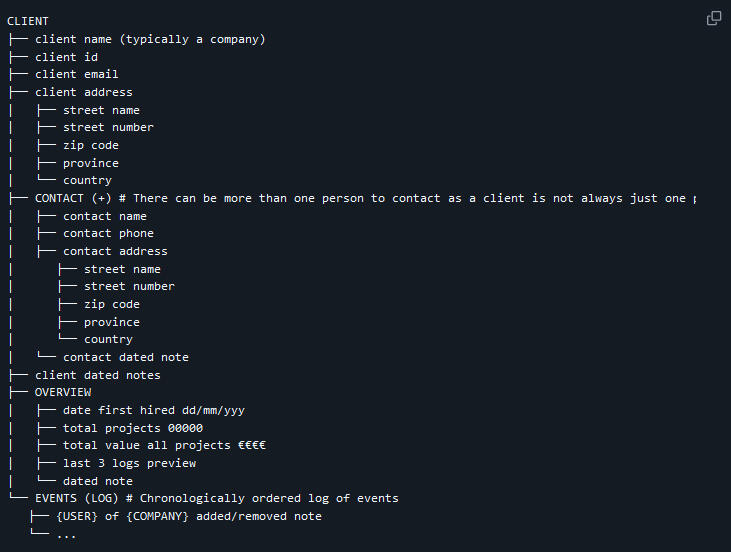
Task: Select the client name line
Action: [x=150, y=39]
